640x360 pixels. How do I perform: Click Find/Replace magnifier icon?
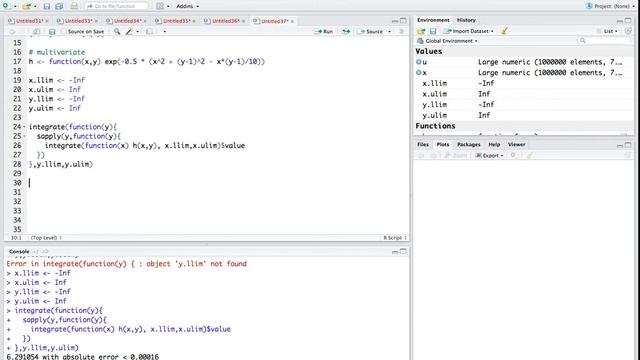pyautogui.click(x=117, y=31)
